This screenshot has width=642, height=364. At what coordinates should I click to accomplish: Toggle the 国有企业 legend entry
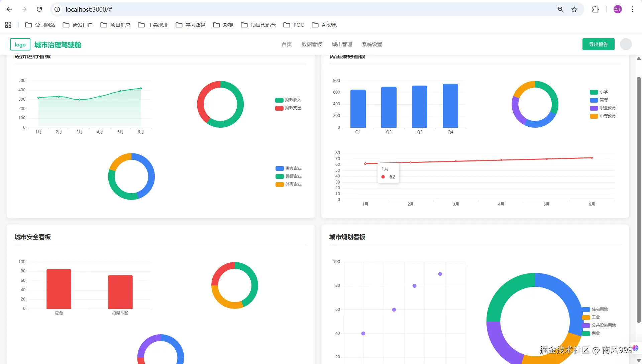pos(289,168)
